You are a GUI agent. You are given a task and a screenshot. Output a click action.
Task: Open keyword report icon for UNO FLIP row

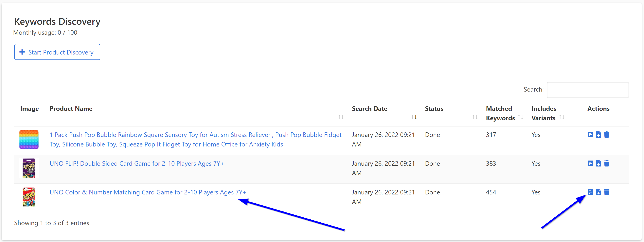590,164
